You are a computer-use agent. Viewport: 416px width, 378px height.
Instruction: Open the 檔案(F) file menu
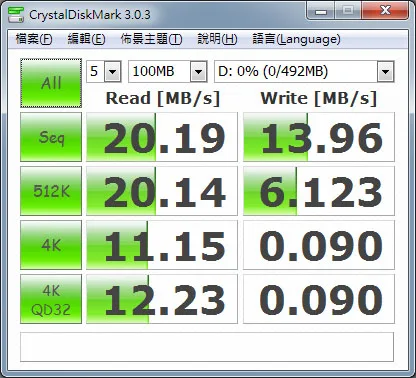pos(34,39)
